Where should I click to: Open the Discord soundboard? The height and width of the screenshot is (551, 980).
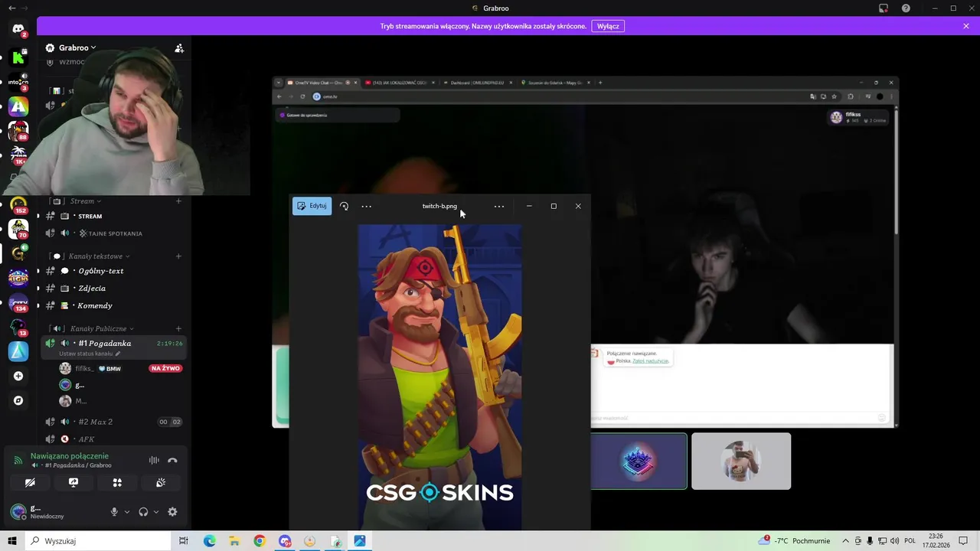tap(161, 483)
